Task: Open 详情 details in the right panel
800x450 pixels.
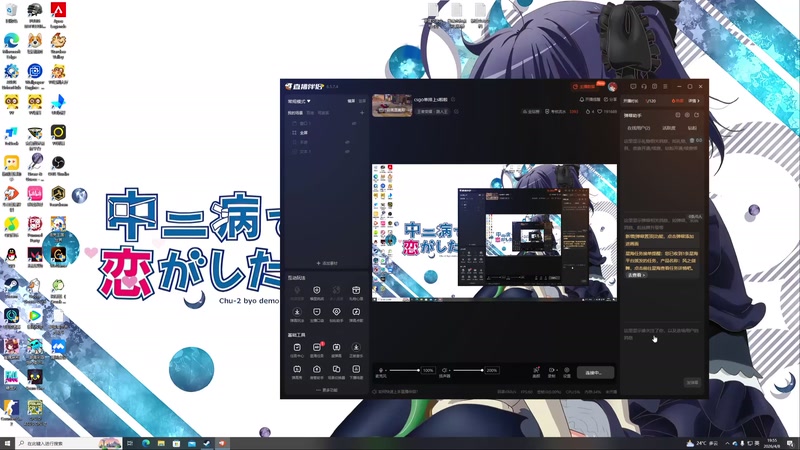Action: point(694,101)
